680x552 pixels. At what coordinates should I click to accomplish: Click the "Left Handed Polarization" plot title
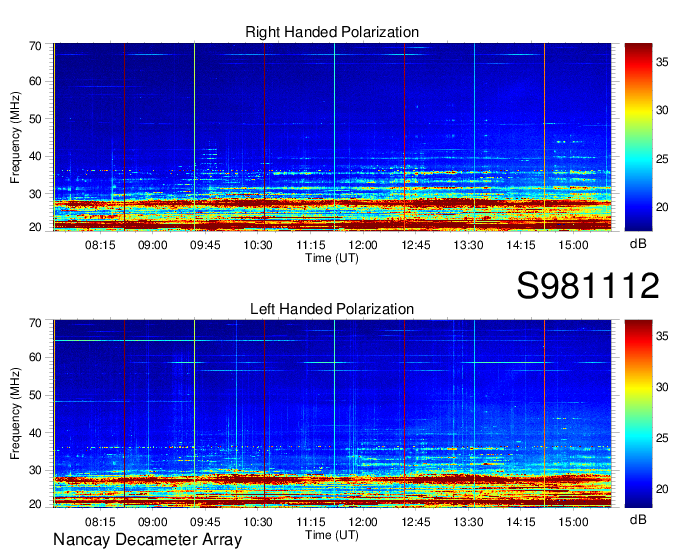[x=332, y=309]
